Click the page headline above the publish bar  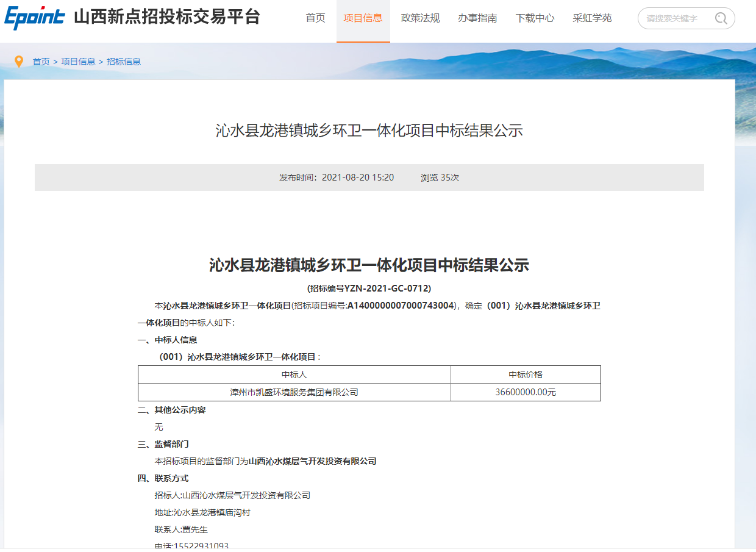(x=369, y=131)
